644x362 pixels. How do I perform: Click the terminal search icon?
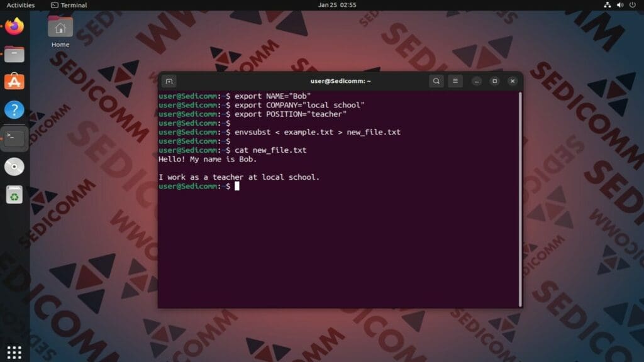(x=436, y=81)
